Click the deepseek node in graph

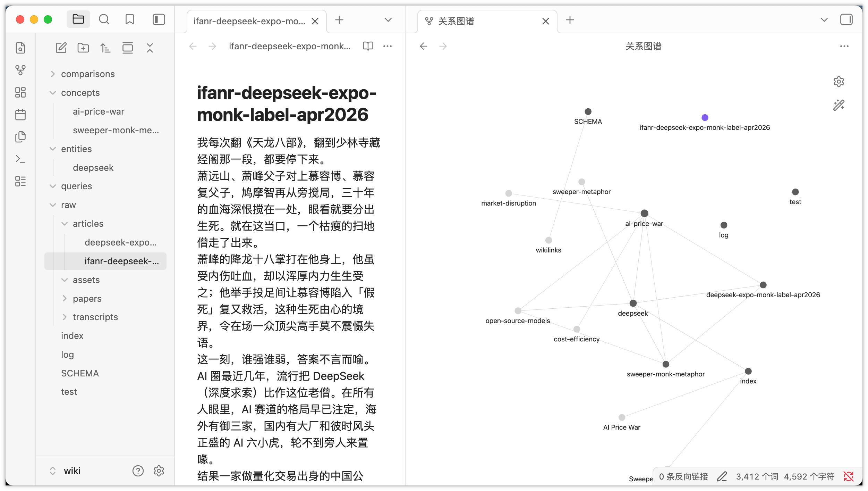[633, 303]
